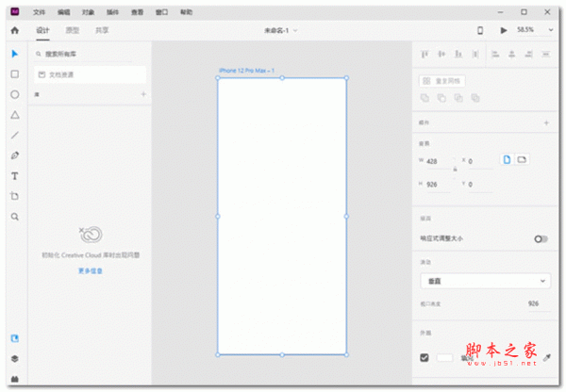
Task: Open the 垂直 scrolling dropdown
Action: coord(486,281)
